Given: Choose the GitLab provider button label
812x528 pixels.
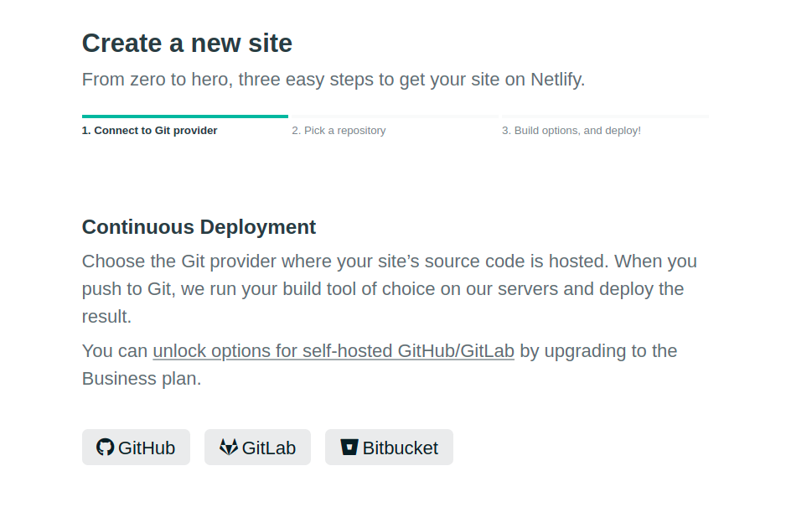Looking at the screenshot, I should 269,448.
